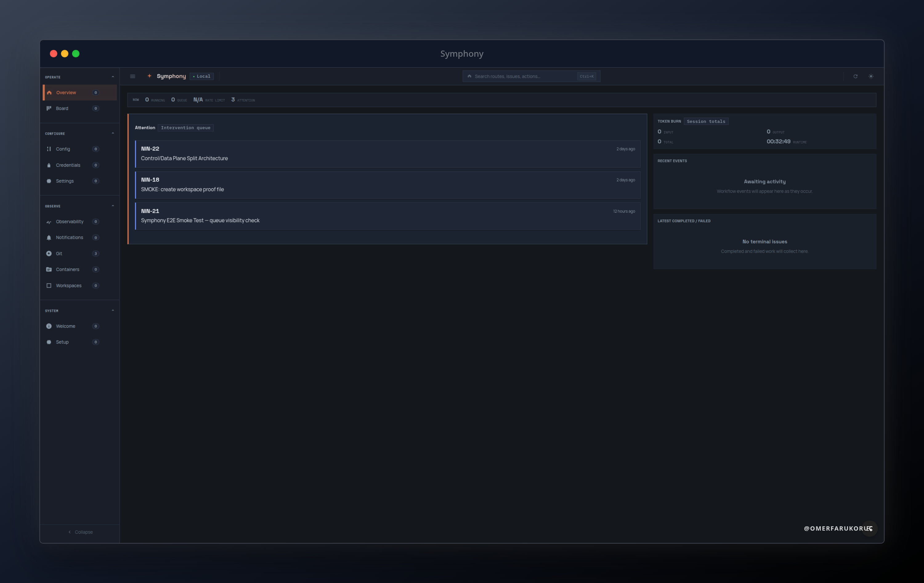Screen dimensions: 924x583
Task: Click the Git icon in sidebar
Action: point(49,253)
